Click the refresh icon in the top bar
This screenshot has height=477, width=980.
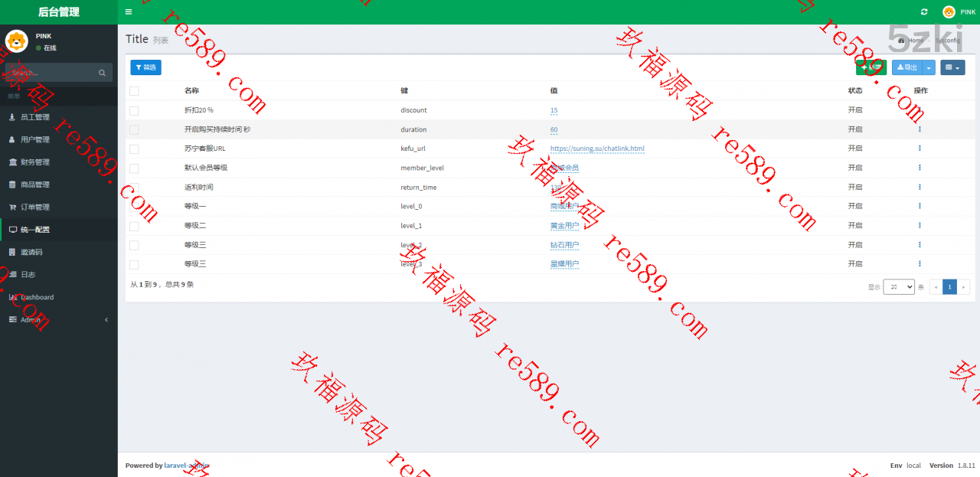(924, 12)
